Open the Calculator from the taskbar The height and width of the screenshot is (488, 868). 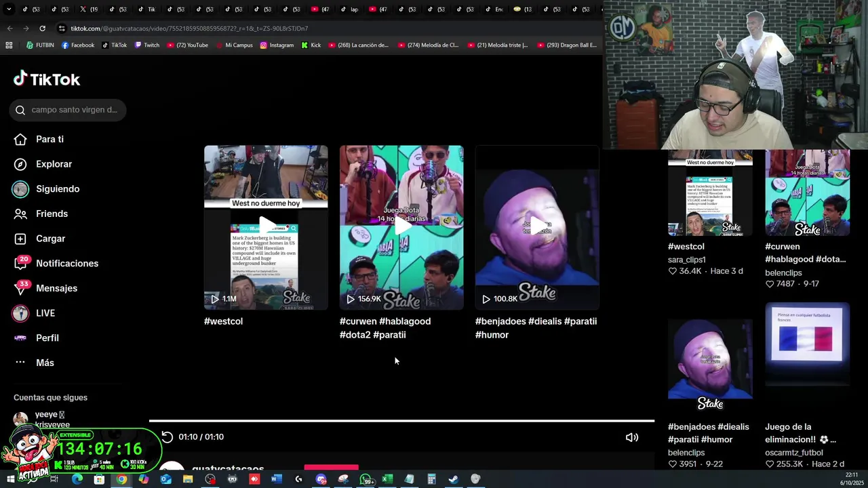[x=431, y=479]
